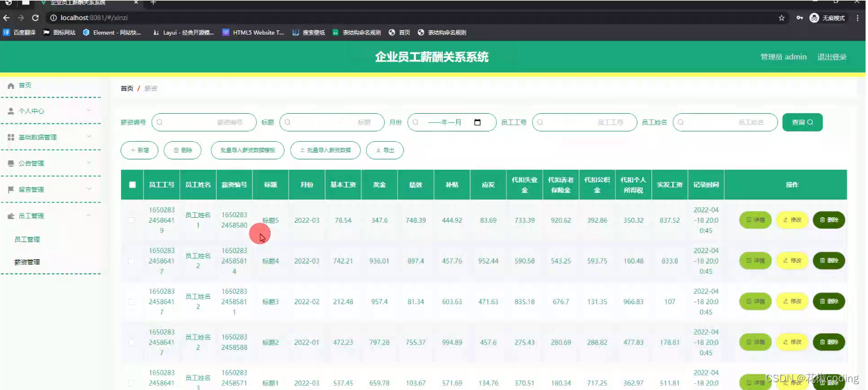Click search icon in 薪资编号 field
Image resolution: width=868 pixels, height=390 pixels.
tap(160, 122)
